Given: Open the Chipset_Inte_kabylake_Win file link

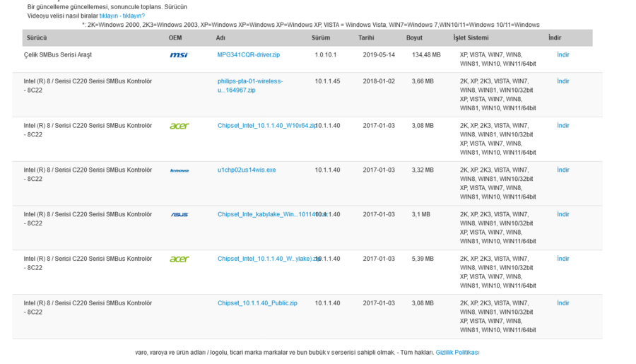Looking at the screenshot, I should [x=272, y=214].
